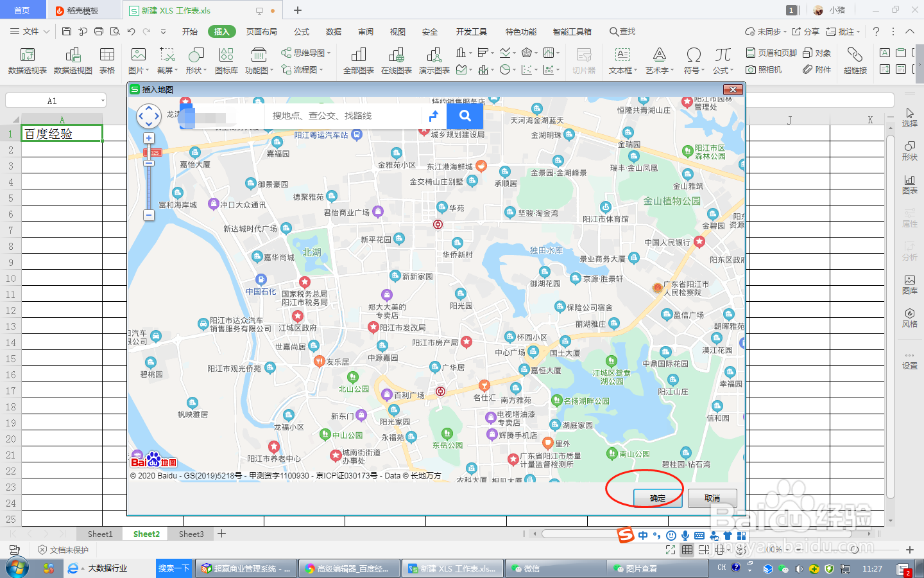Select cell A1 containing 百度经验
924x578 pixels.
[62, 134]
